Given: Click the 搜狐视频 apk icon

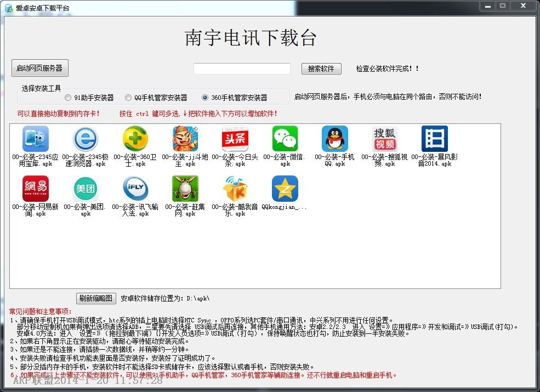Looking at the screenshot, I should pos(384,139).
